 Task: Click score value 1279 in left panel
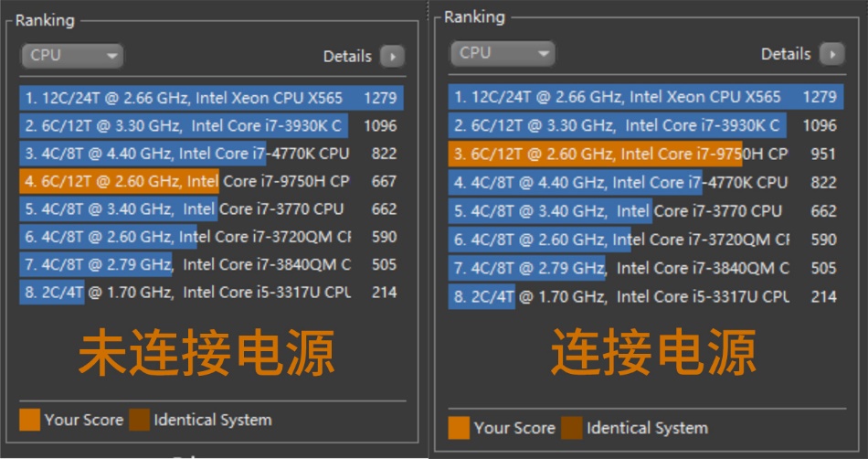(380, 98)
